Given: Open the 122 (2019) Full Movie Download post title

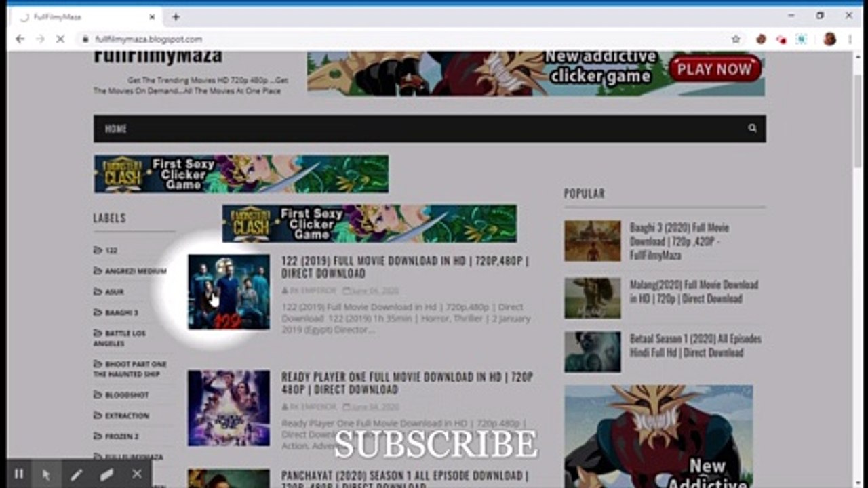Looking at the screenshot, I should point(406,266).
